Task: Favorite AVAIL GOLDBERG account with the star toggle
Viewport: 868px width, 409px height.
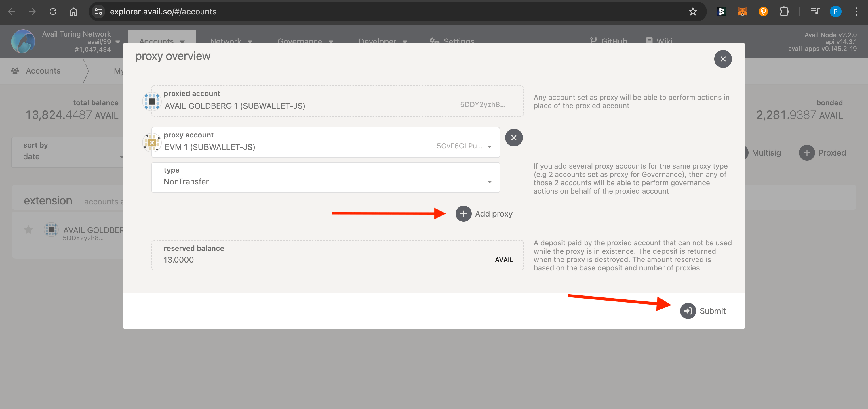Action: (28, 229)
